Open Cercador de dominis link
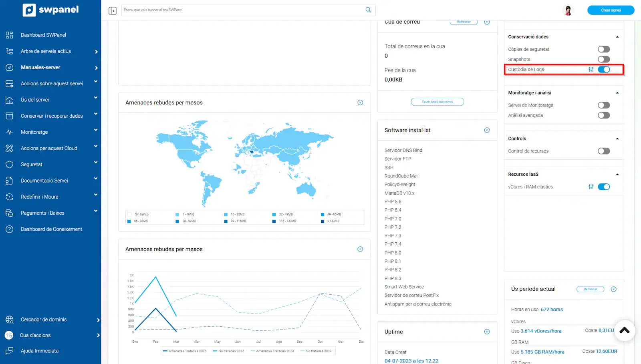 click(x=44, y=320)
